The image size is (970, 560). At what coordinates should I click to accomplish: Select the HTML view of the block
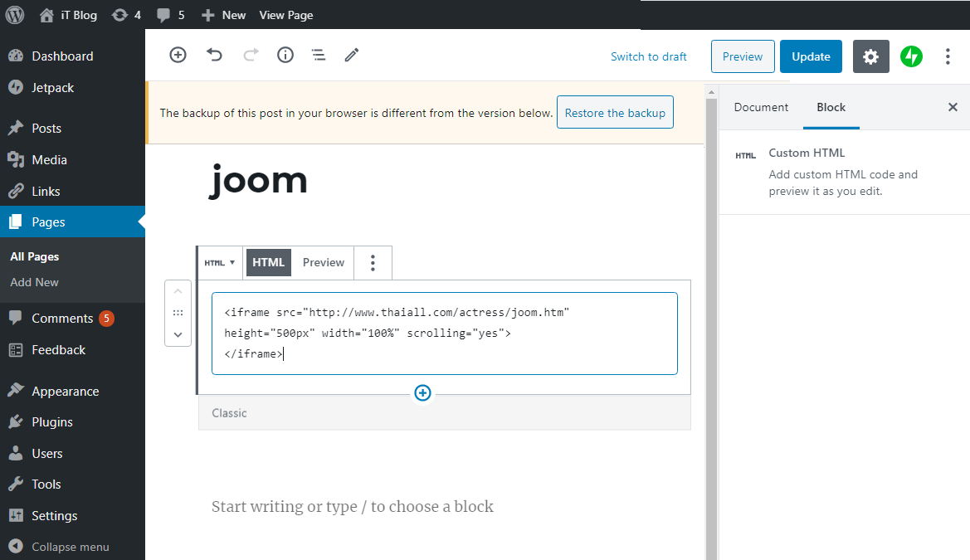click(x=268, y=262)
